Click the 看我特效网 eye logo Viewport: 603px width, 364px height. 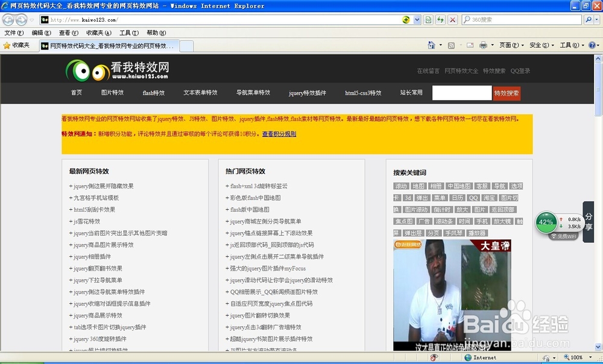pyautogui.click(x=88, y=72)
